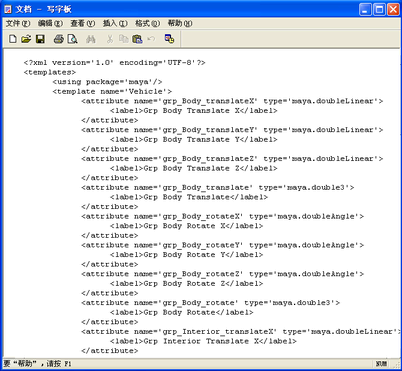This screenshot has width=402, height=371.
Task: Open Print Preview icon
Action: [x=72, y=39]
